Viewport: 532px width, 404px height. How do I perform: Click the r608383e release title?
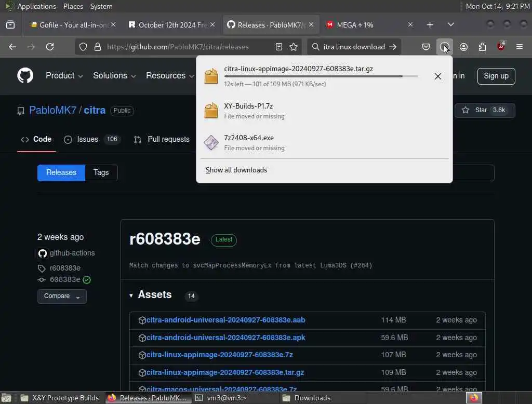(165, 239)
